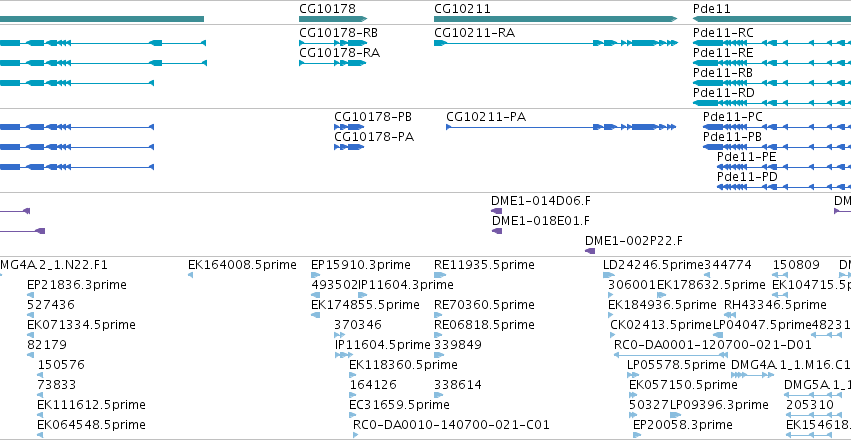Click the EP15910.3prime EST label
Viewport: 851px width, 440px height.
click(360, 265)
